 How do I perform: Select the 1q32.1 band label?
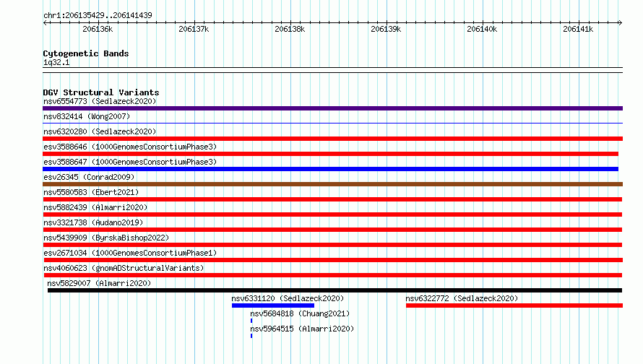tap(56, 62)
